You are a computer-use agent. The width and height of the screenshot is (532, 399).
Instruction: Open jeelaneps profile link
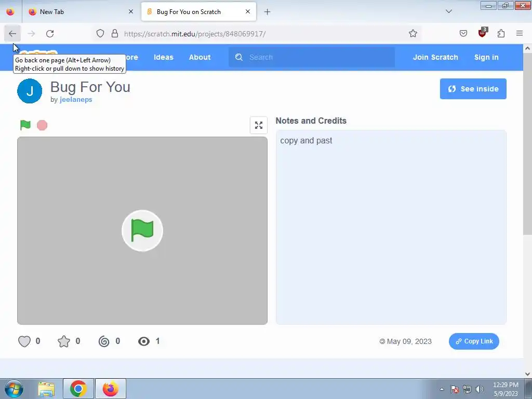(x=76, y=99)
